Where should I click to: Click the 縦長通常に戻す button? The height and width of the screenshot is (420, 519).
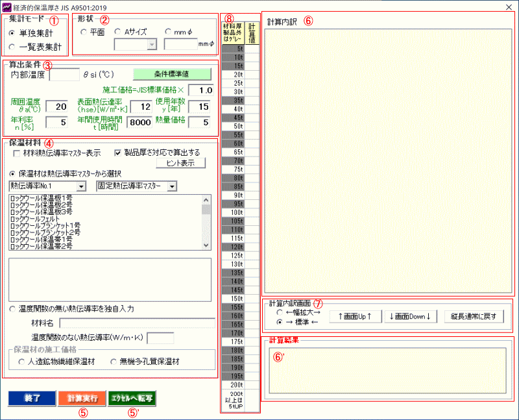[474, 317]
